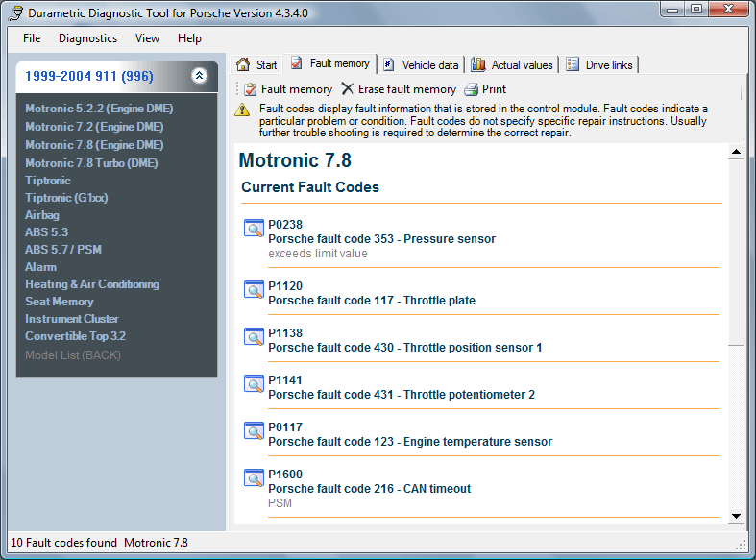Select Motronic 7.2 (Engine DME) module
The height and width of the screenshot is (560, 756).
click(94, 127)
